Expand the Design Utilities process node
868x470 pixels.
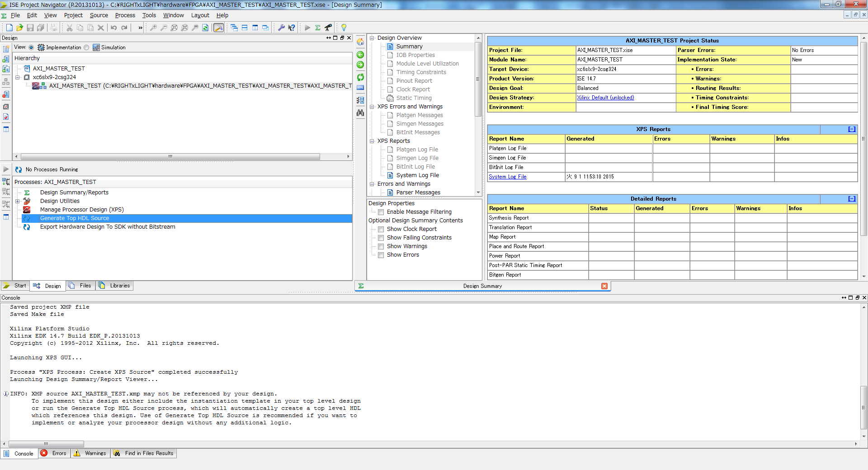tap(18, 201)
